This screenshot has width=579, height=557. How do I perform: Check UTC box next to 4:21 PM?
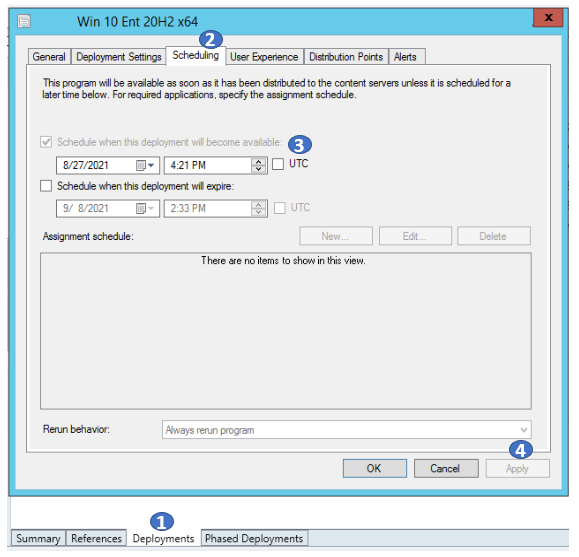click(278, 164)
